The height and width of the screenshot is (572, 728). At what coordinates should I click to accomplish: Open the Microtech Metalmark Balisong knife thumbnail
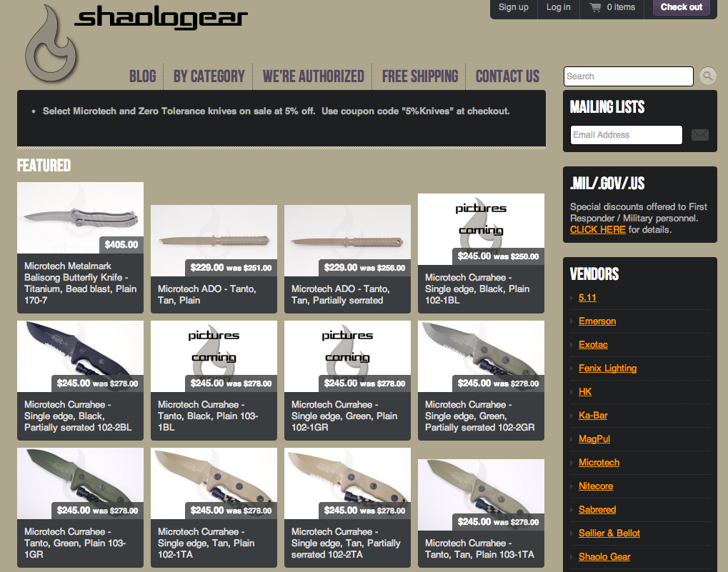80,218
